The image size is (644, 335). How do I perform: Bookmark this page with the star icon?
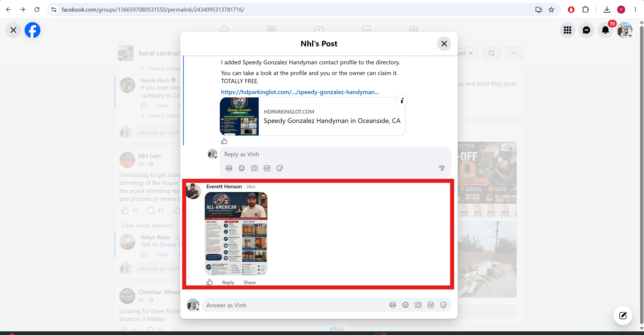(x=551, y=10)
